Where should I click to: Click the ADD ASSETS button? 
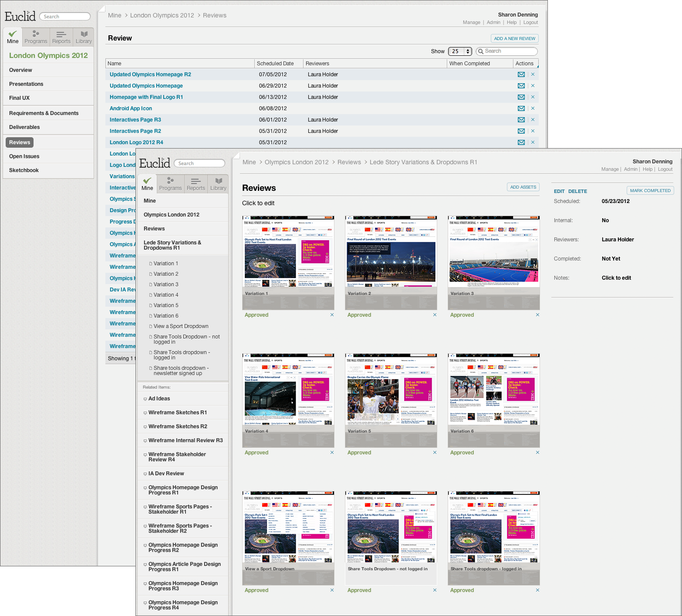523,187
